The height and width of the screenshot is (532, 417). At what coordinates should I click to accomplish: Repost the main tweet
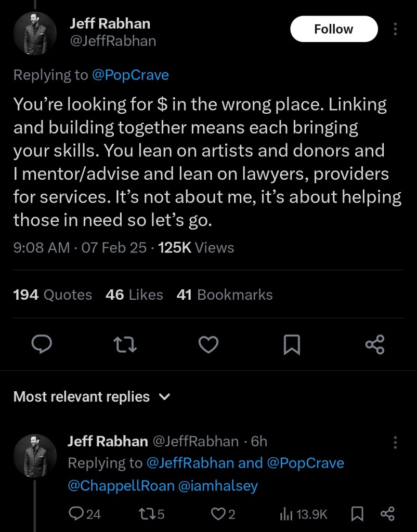click(x=126, y=344)
